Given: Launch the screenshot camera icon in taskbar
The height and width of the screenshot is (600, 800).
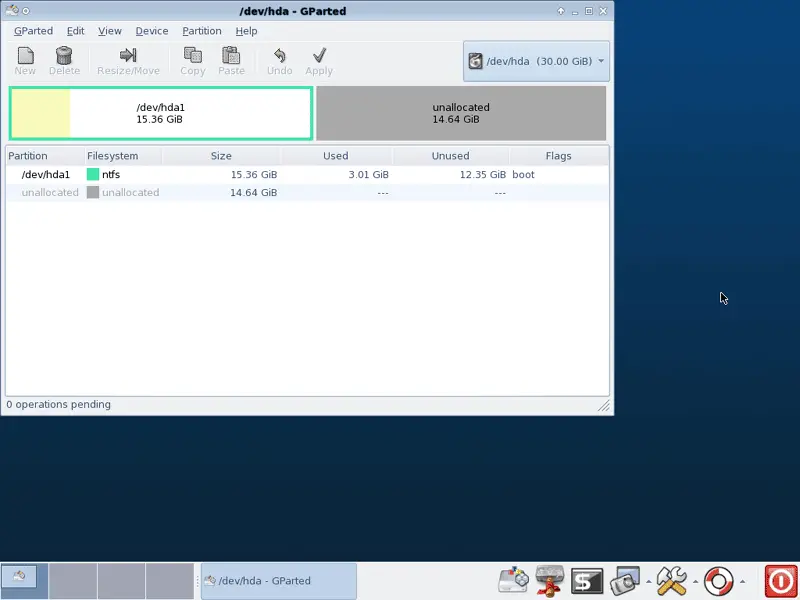Looking at the screenshot, I should [625, 581].
